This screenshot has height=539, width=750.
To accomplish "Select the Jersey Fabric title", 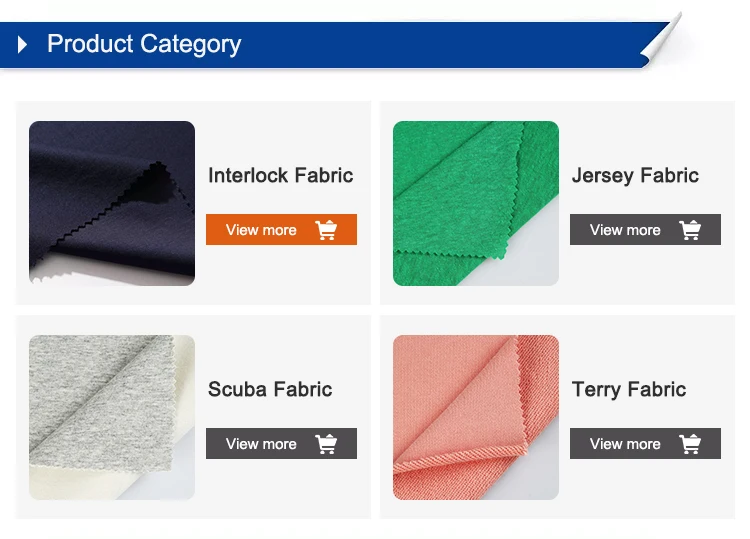I will pos(635,176).
